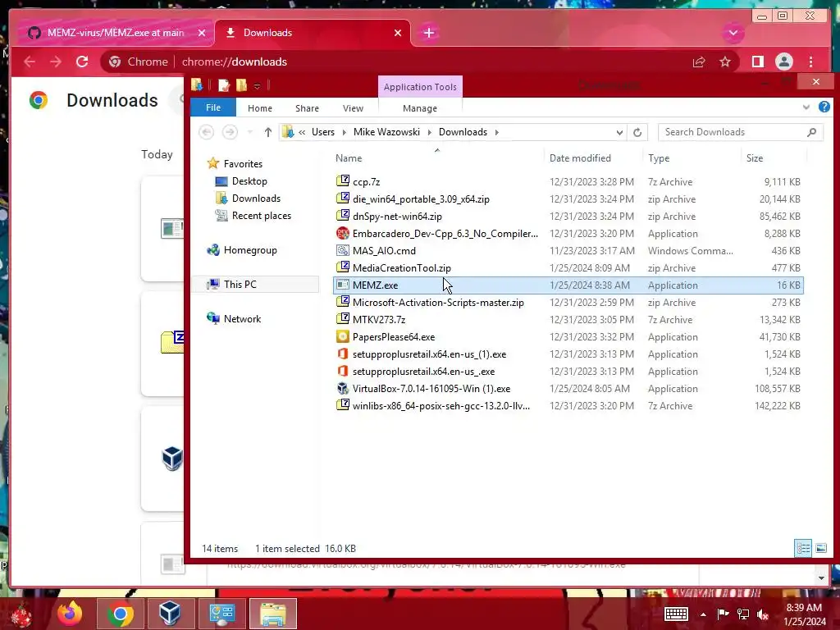Image resolution: width=840 pixels, height=630 pixels.
Task: Open Chrome side panel icon
Action: coord(757,62)
